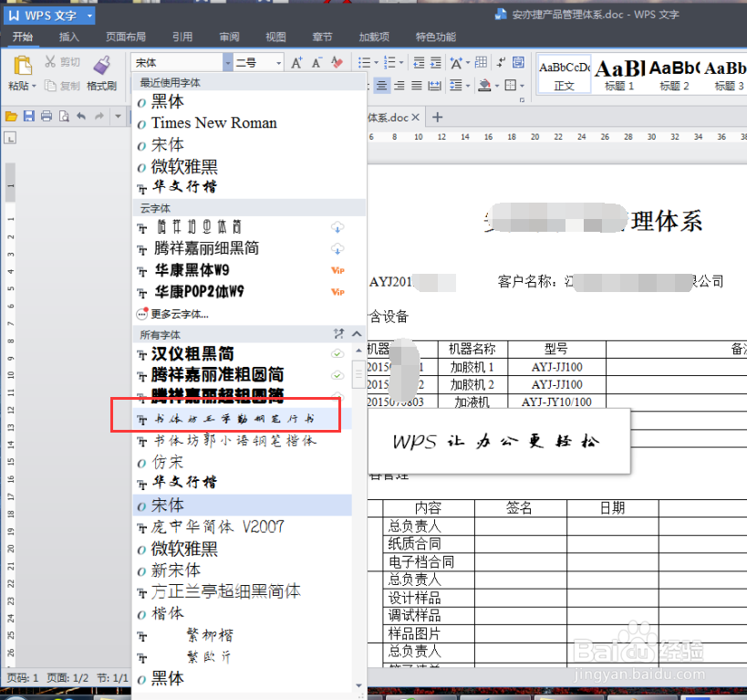The image size is (747, 700).
Task: Click the shading paint bucket icon
Action: [484, 86]
